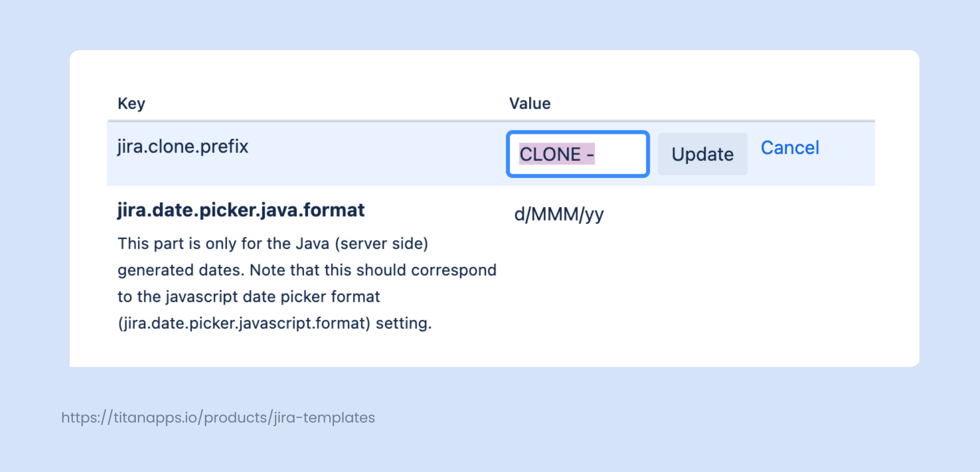Click the blue-bordered value text box
980x472 pixels.
[578, 154]
